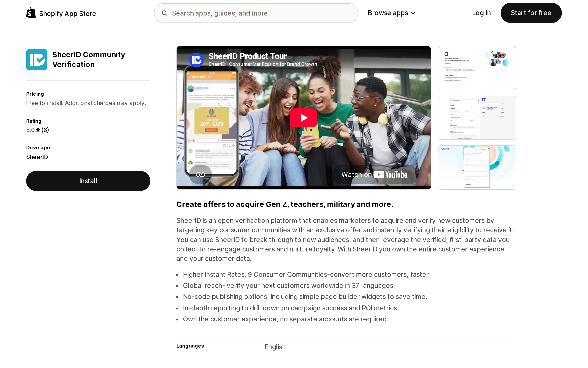Click the 'In-depth reporting' bullet text
Image resolution: width=588 pixels, height=368 pixels.
click(x=291, y=308)
